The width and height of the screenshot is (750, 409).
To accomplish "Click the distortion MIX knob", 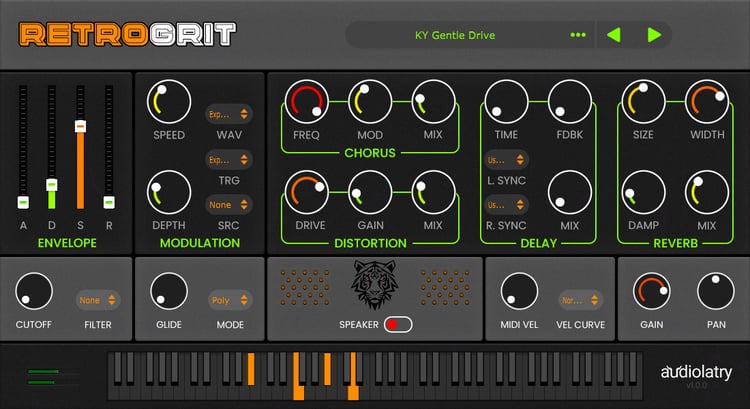I will tap(433, 192).
